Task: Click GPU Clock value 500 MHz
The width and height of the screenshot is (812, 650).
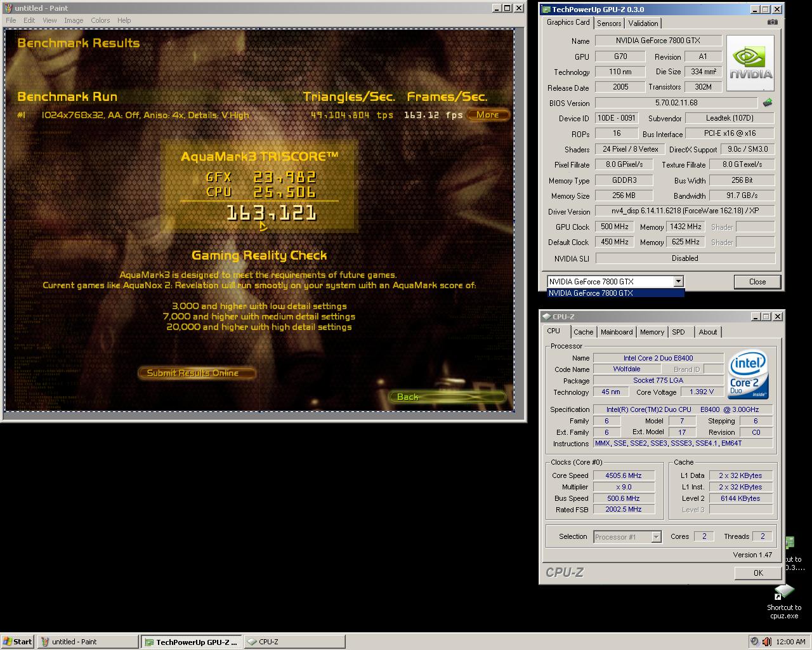Action: point(615,227)
